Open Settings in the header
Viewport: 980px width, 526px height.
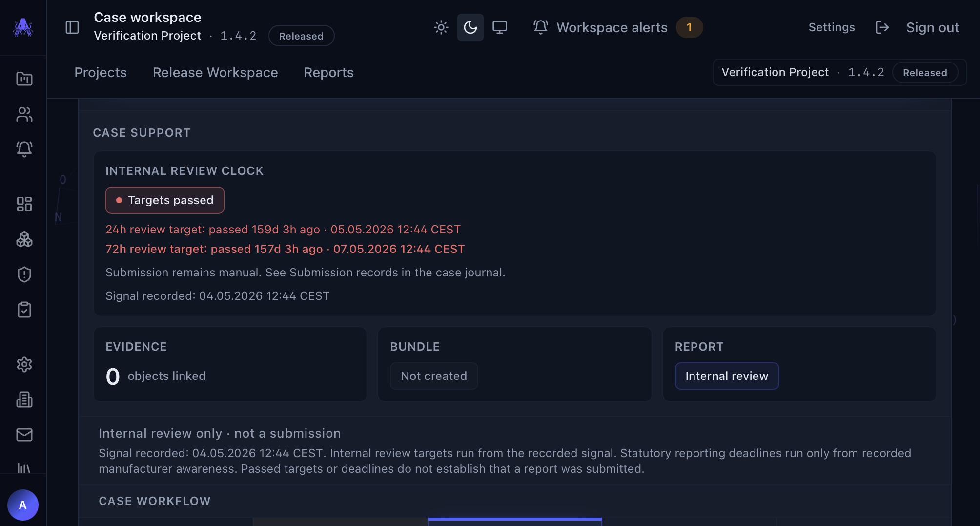click(832, 27)
